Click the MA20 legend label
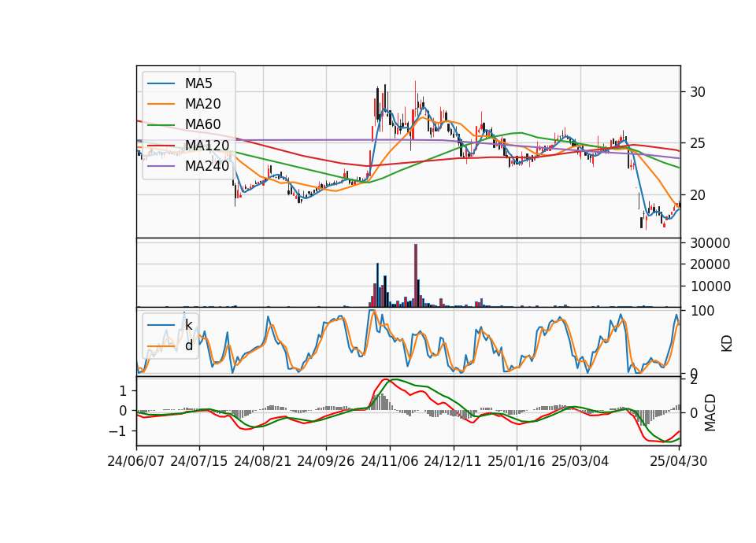This screenshot has width=756, height=543. 202,104
